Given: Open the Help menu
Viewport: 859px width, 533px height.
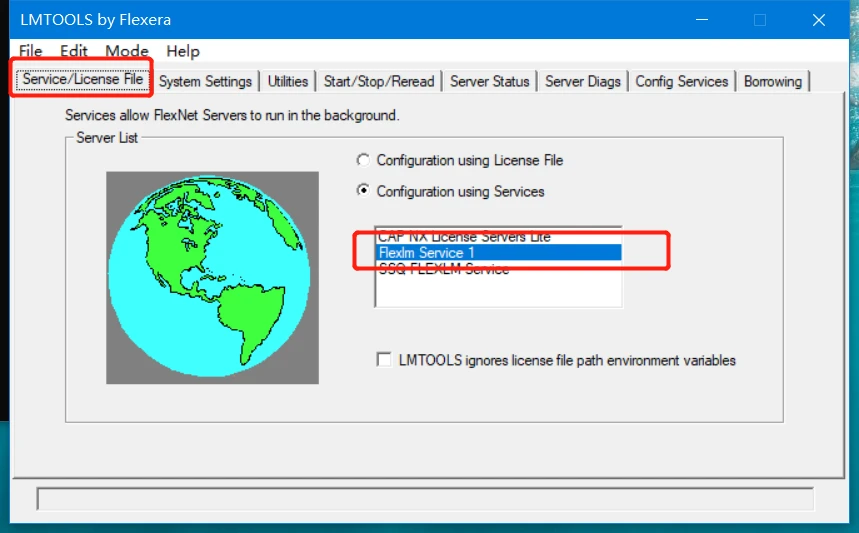Looking at the screenshot, I should click(x=182, y=51).
